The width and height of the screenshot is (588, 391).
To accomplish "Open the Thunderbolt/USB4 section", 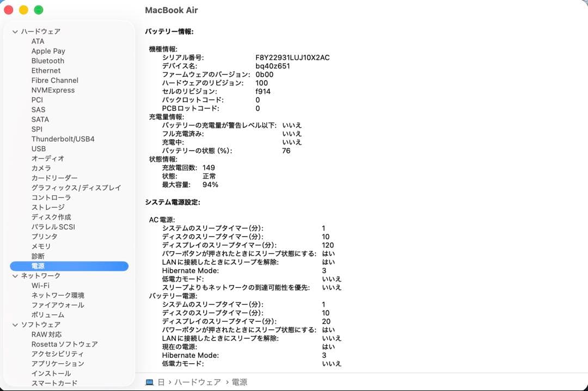I will click(63, 139).
